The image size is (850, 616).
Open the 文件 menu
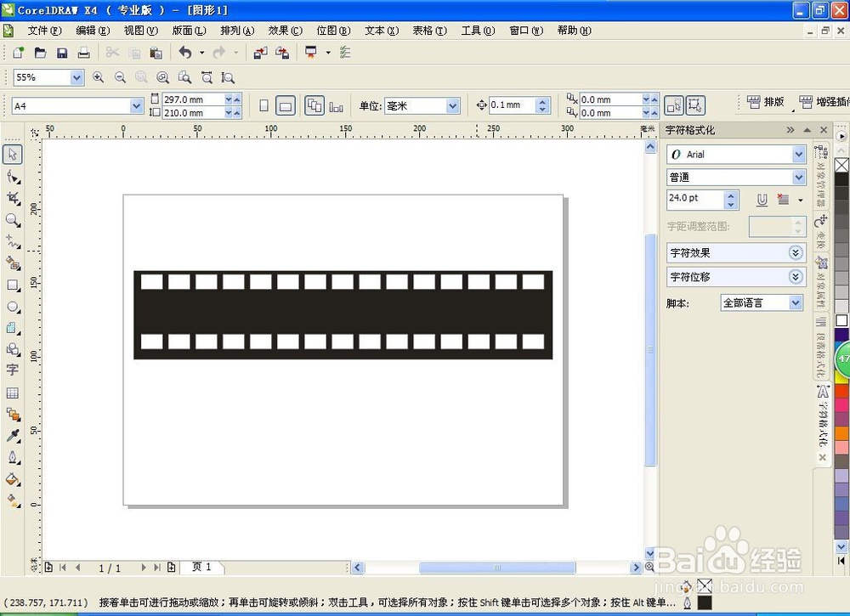tap(44, 31)
